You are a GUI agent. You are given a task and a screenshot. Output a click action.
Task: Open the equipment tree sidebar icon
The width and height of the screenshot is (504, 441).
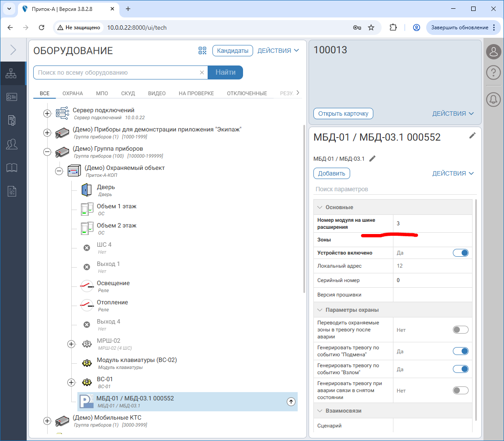coord(11,74)
